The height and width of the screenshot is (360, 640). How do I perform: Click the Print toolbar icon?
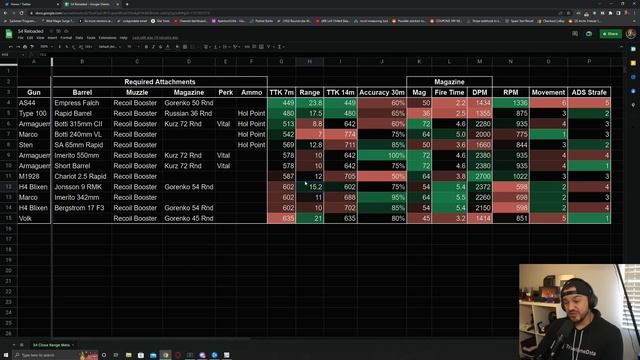(25, 47)
